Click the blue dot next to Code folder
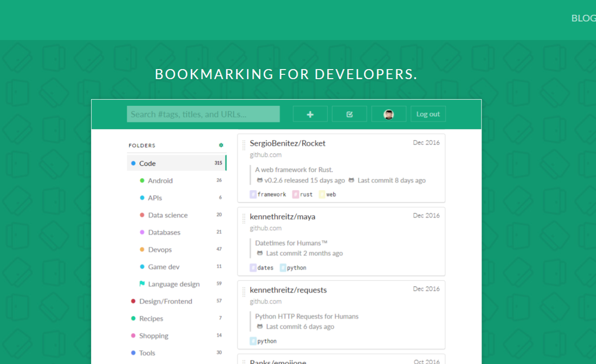 (133, 162)
